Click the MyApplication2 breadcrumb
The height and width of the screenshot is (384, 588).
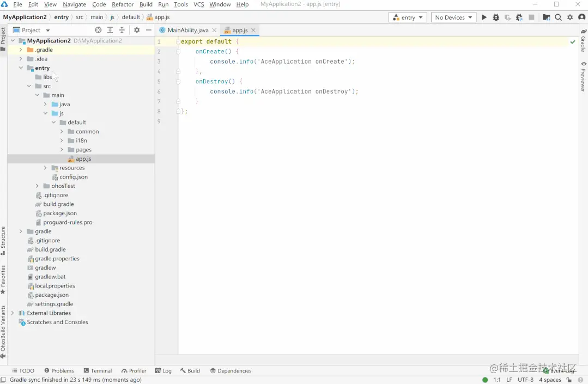[25, 17]
